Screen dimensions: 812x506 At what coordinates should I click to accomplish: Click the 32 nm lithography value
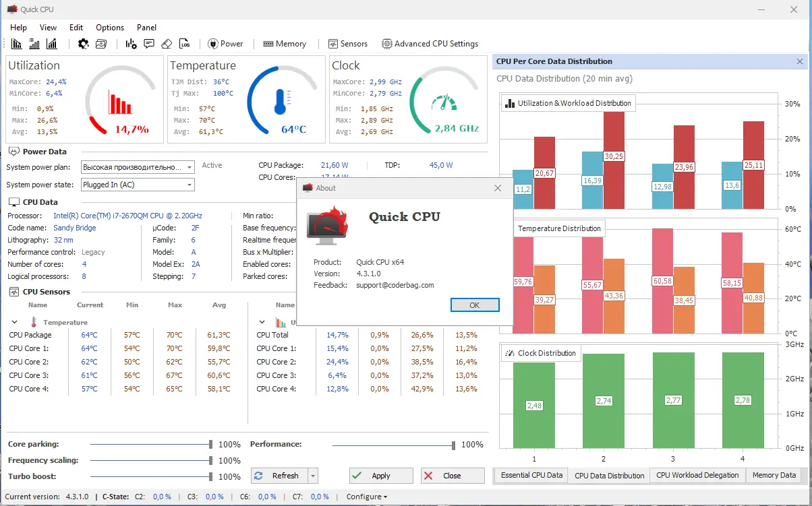63,240
